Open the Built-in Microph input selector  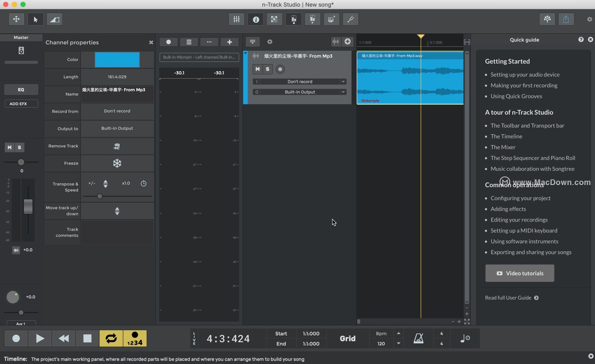point(199,57)
